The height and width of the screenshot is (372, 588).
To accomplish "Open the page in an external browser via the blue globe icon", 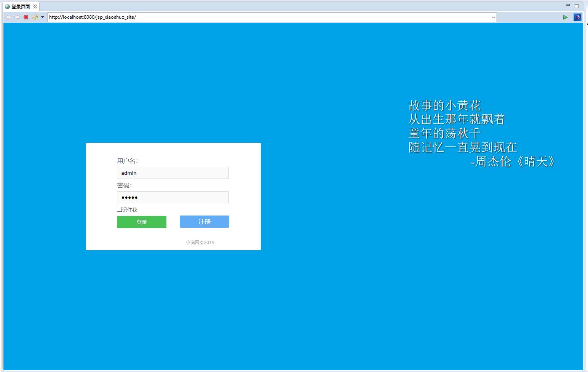I will click(x=577, y=17).
